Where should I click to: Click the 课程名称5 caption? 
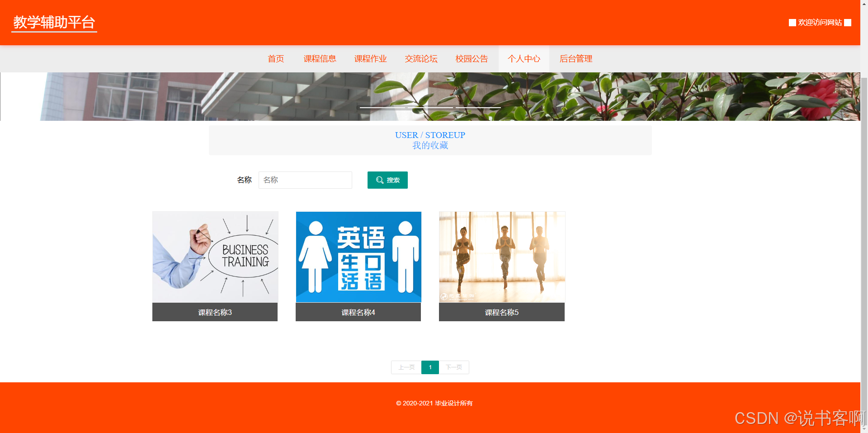[502, 312]
